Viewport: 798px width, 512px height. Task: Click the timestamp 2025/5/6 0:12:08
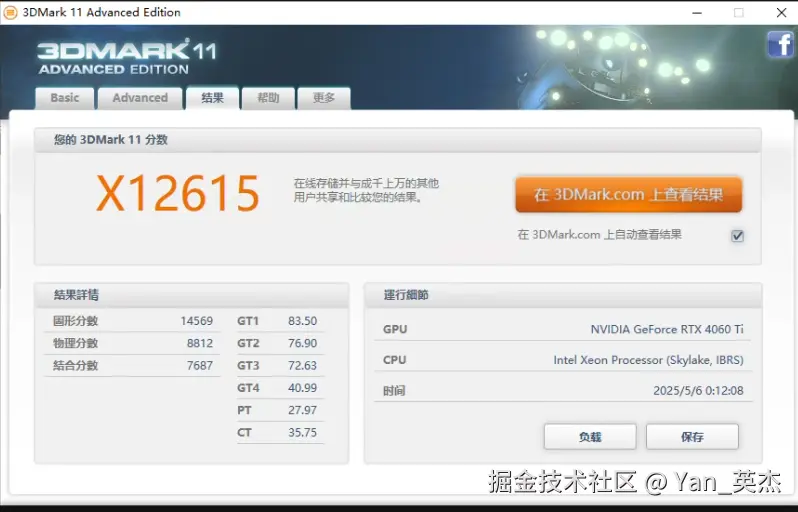(698, 391)
